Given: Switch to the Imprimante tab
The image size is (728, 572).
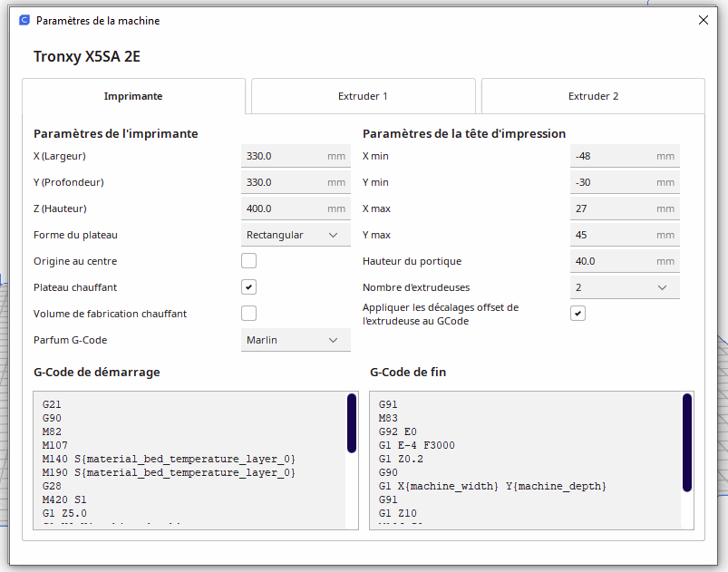Looking at the screenshot, I should point(133,96).
